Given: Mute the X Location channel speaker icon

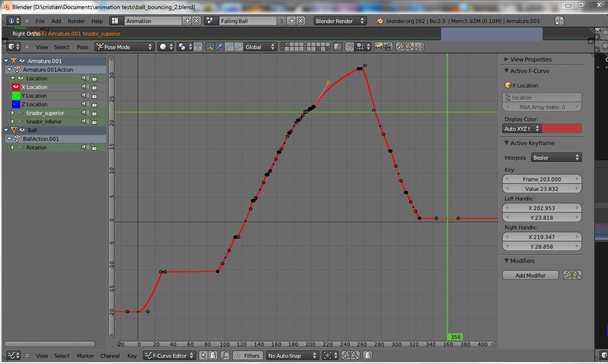Looking at the screenshot, I should click(85, 87).
